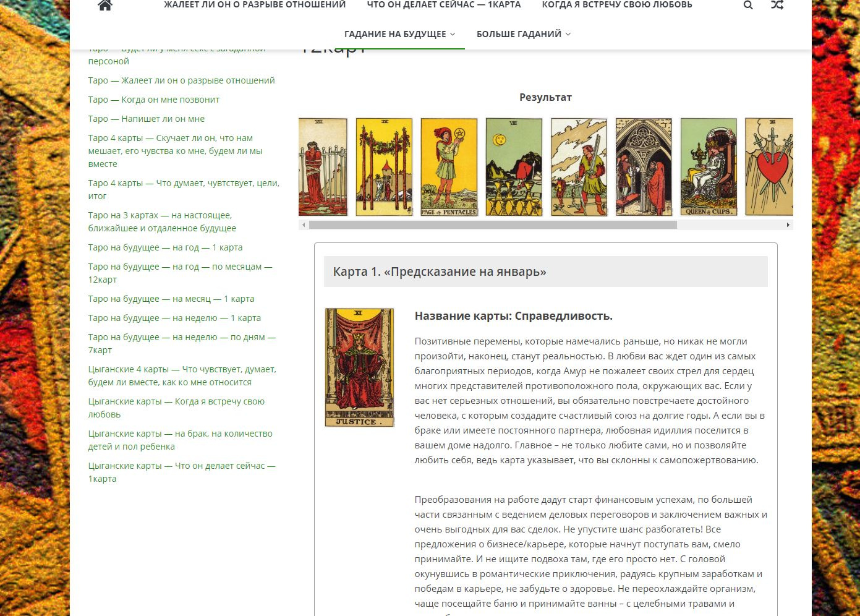
Task: Click heading Карта 1. «Предсказание на январь»
Action: (440, 272)
